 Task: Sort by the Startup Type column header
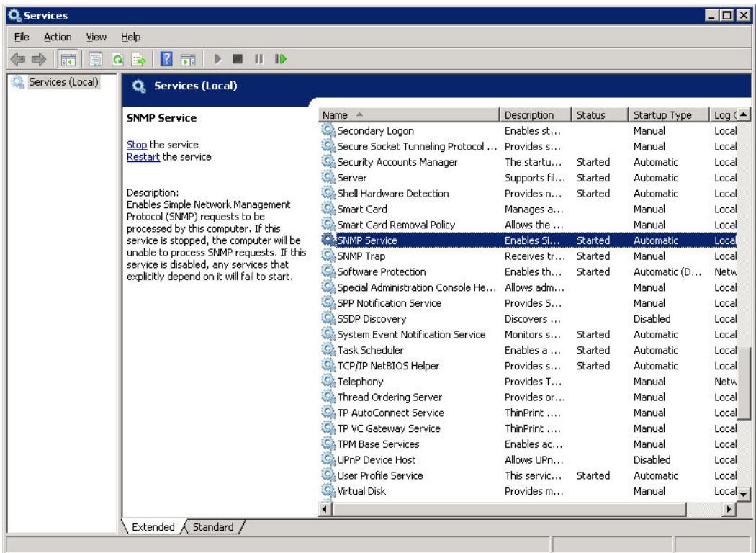pyautogui.click(x=669, y=115)
